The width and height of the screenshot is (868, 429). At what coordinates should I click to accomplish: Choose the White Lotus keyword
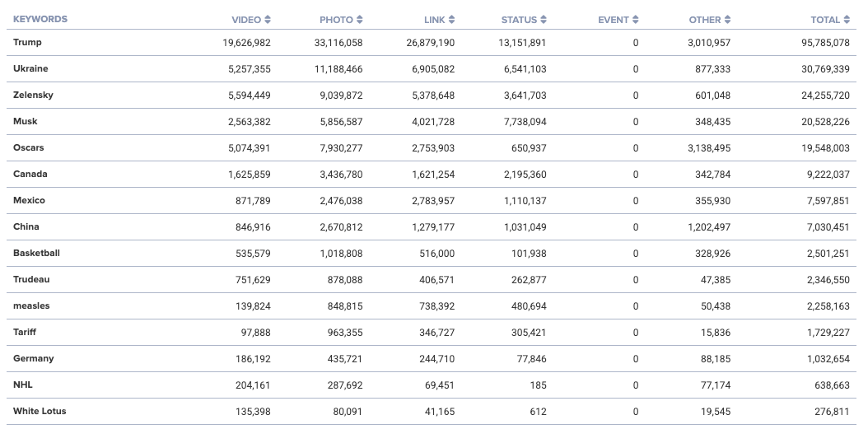pyautogui.click(x=40, y=411)
